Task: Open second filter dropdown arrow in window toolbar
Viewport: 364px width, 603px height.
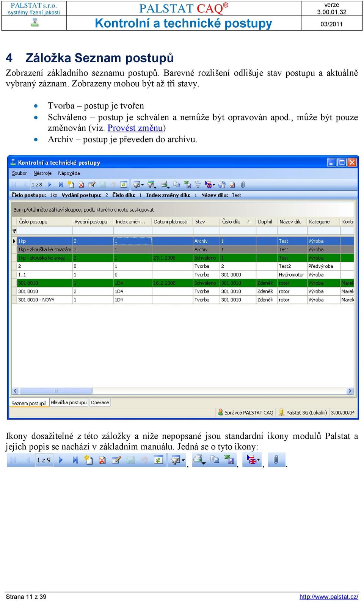Action: pos(155,187)
